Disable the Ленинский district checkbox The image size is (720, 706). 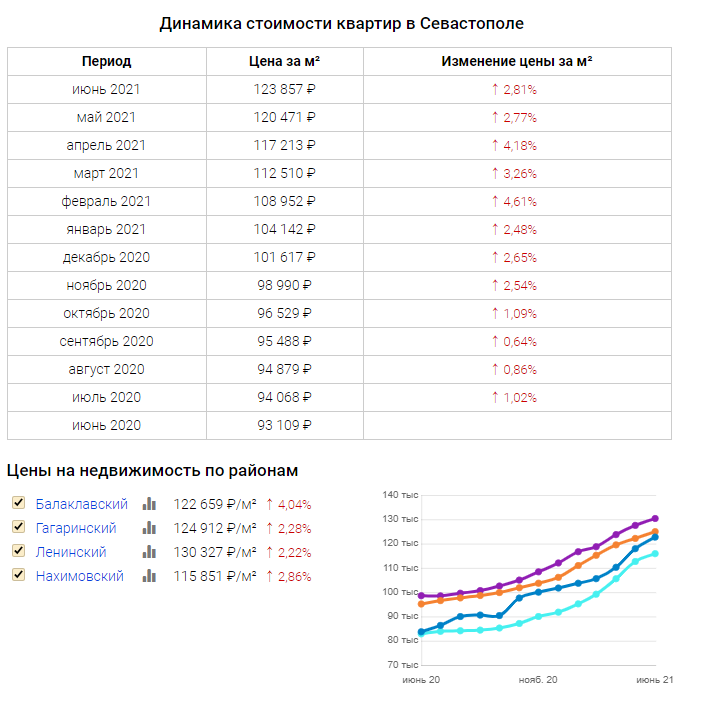click(18, 551)
